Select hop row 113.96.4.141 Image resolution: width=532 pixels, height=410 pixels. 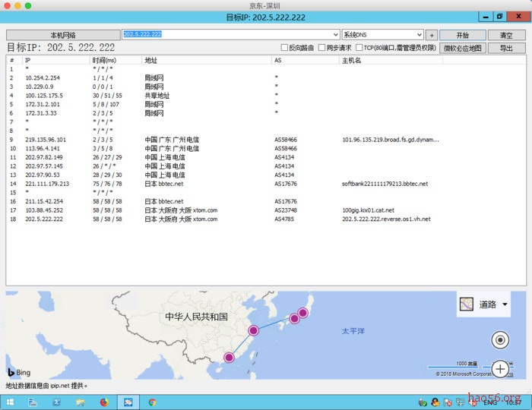[x=266, y=148]
